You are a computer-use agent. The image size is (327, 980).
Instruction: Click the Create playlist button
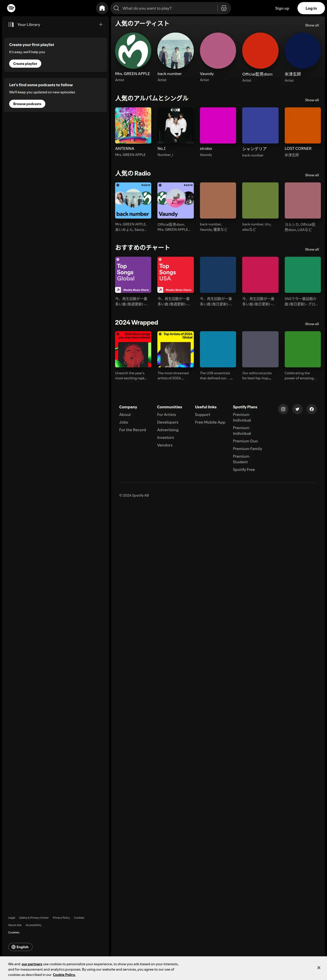[25, 64]
